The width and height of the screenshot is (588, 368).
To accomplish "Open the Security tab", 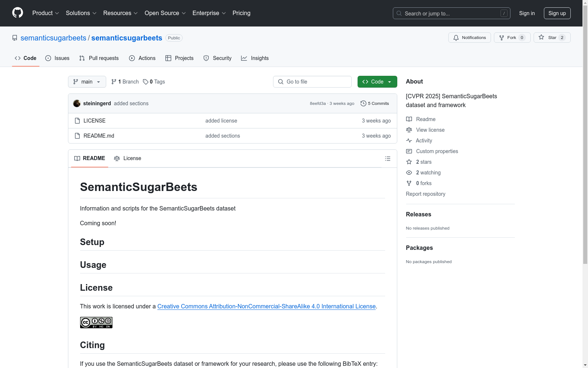I will [218, 58].
